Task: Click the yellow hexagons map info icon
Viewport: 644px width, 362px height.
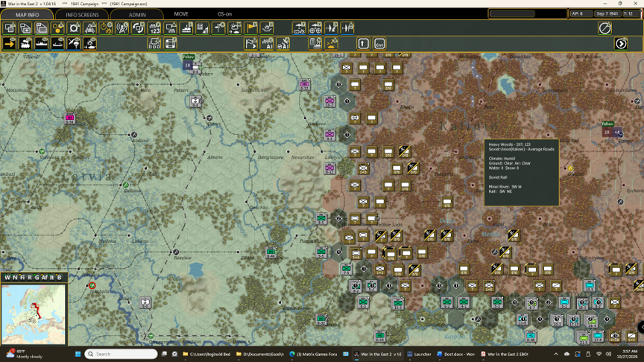Action: pos(57,28)
